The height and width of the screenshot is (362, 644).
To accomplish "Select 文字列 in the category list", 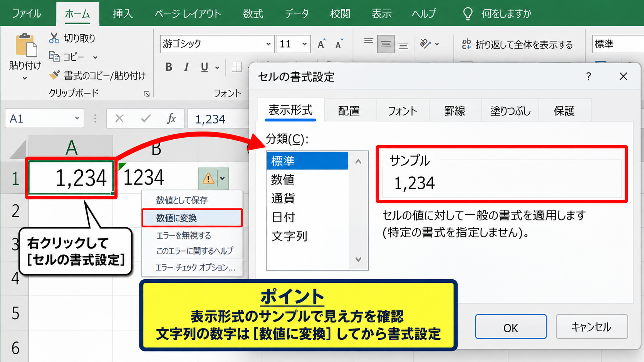I will point(307,236).
